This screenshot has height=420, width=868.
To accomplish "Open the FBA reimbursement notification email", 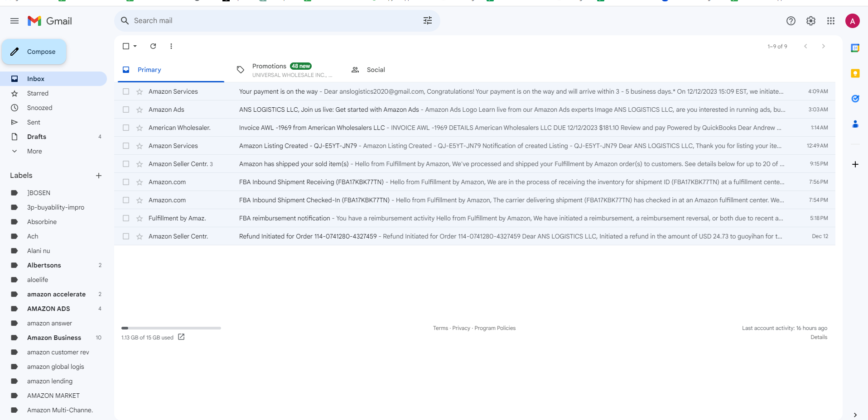I will [475, 218].
